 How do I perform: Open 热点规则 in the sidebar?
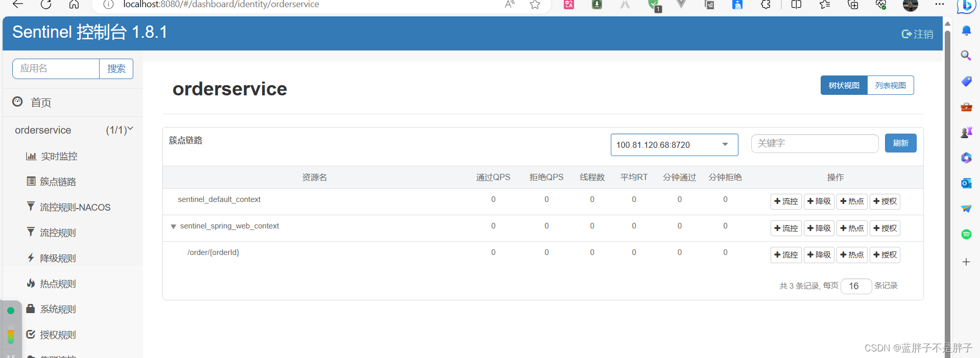point(52,284)
